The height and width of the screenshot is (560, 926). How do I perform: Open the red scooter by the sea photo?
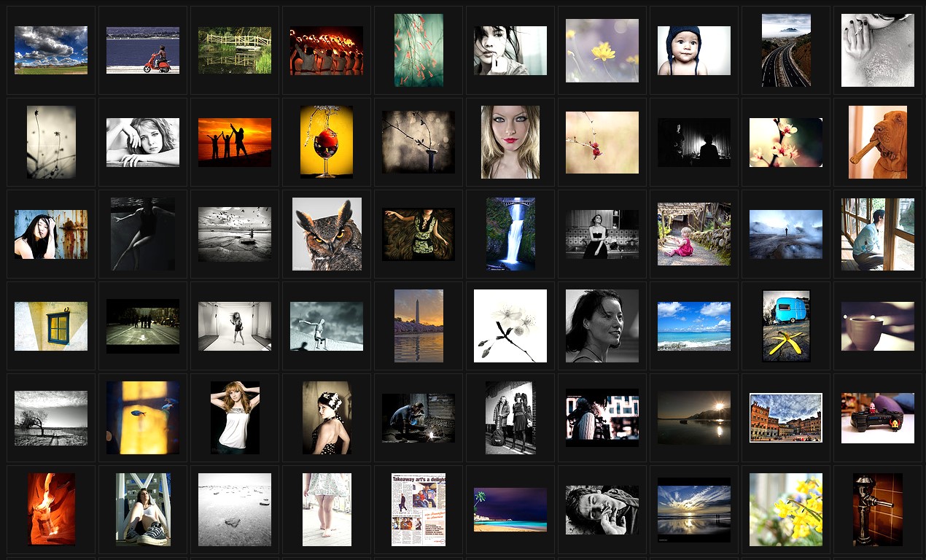pyautogui.click(x=143, y=50)
